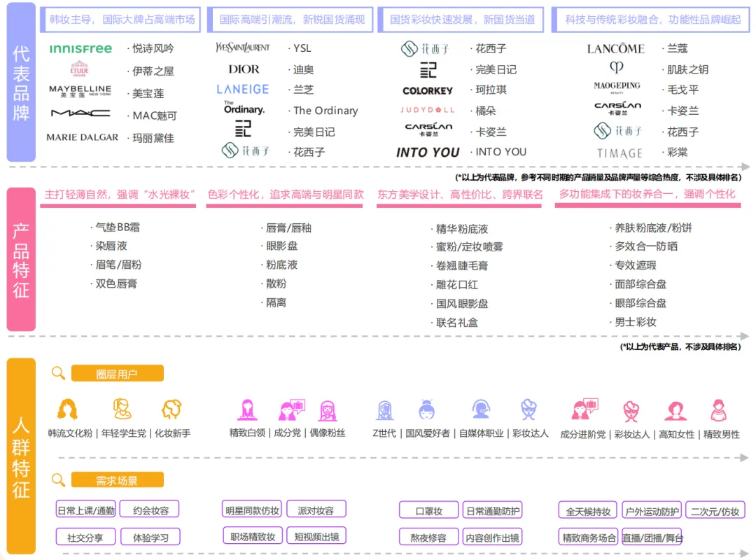
Task: Click the 精致商务场合 tag
Action: [588, 538]
